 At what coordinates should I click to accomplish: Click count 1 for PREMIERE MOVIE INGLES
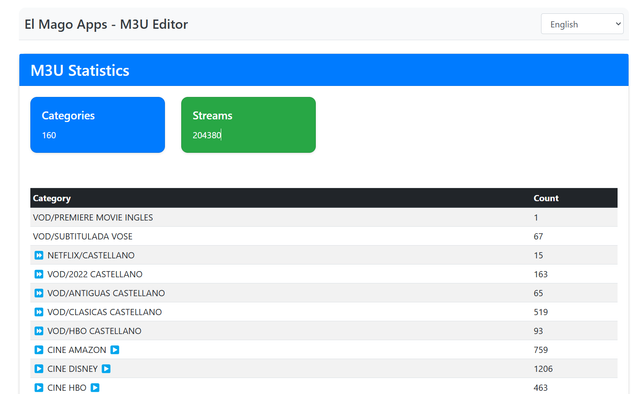tap(536, 217)
